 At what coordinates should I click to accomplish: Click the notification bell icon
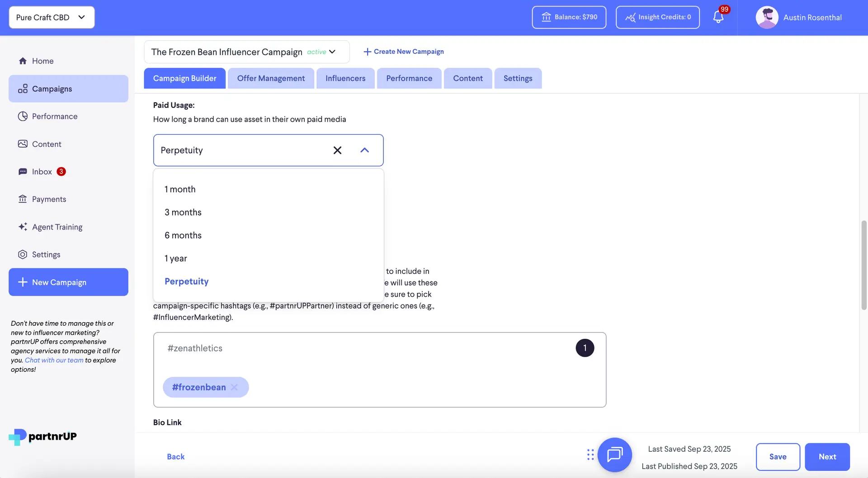(x=718, y=16)
